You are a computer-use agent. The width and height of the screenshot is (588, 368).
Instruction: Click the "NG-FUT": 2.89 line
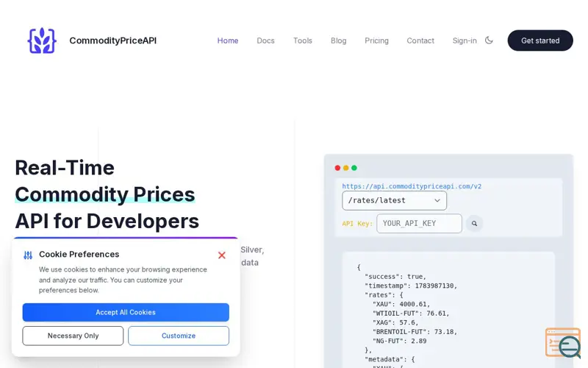click(x=399, y=341)
